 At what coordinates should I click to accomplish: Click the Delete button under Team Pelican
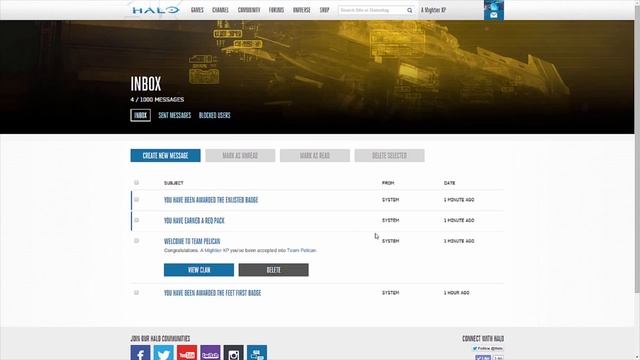273,270
